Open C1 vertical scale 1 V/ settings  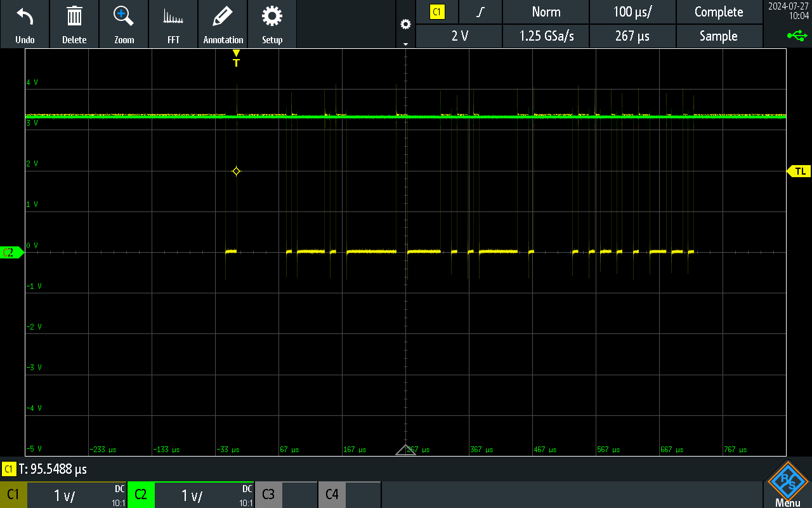point(77,495)
